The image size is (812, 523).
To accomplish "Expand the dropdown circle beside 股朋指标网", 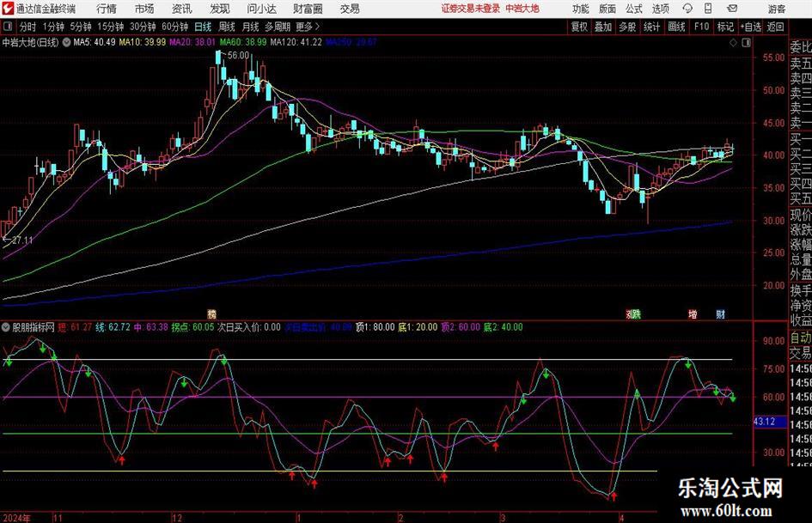I will pyautogui.click(x=6, y=327).
